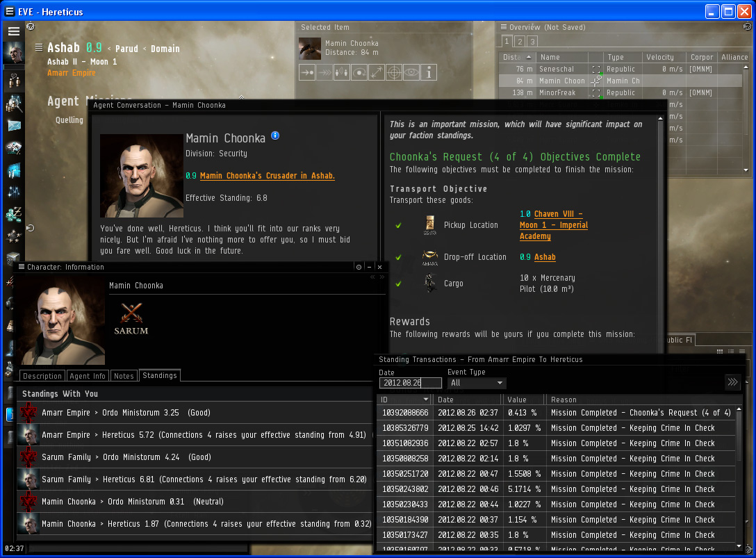Screen dimensions: 756x558
Task: Select transaction row 10385326779
Action: click(556, 428)
